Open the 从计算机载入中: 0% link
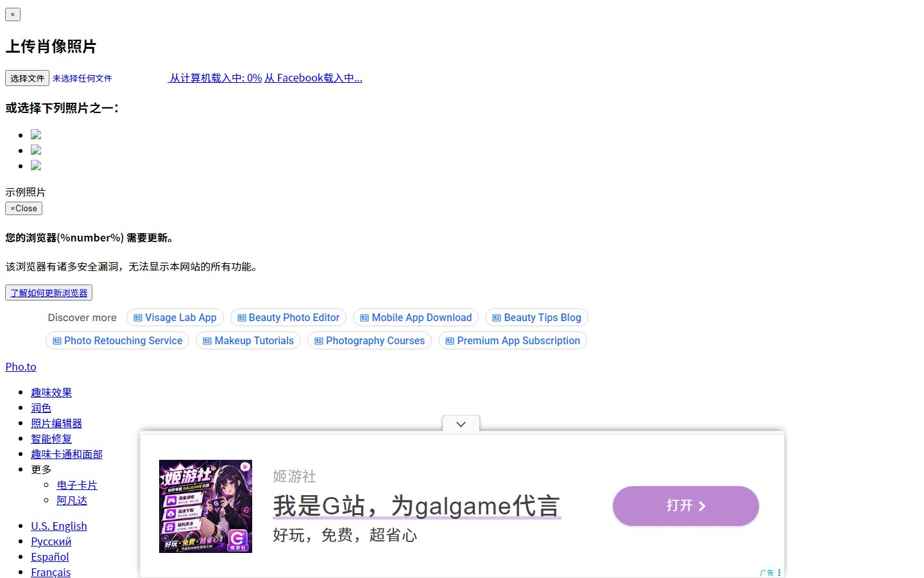 click(x=215, y=78)
